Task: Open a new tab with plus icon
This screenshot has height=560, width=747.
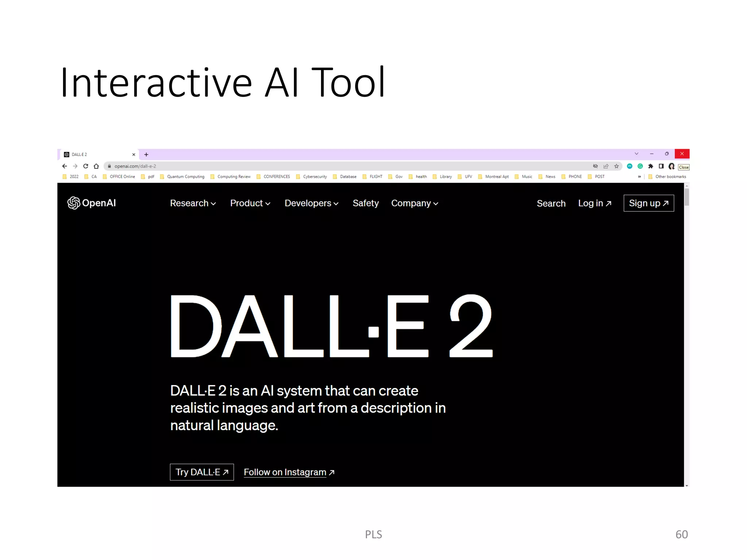Action: [146, 155]
